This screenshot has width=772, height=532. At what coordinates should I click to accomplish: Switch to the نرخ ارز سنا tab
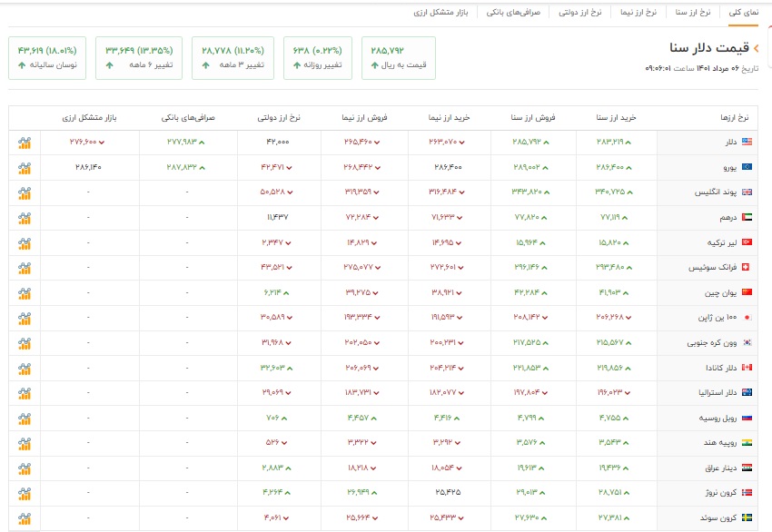693,13
